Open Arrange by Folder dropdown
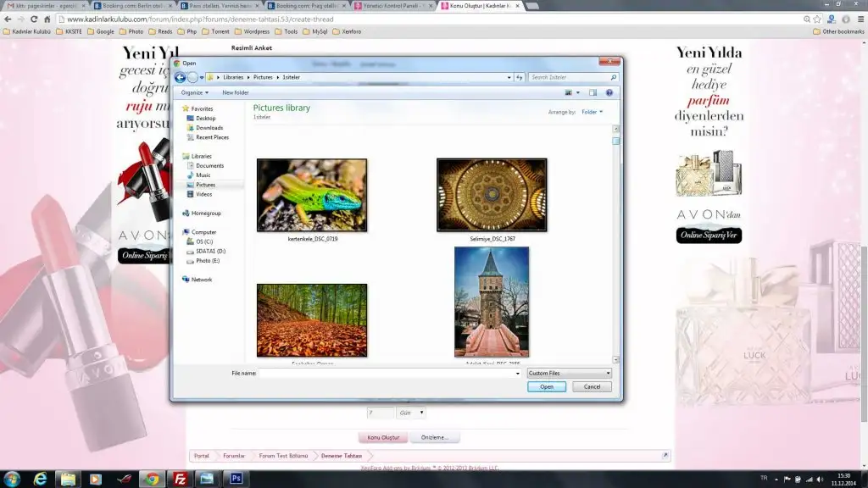Viewport: 868px width, 488px height. point(592,112)
